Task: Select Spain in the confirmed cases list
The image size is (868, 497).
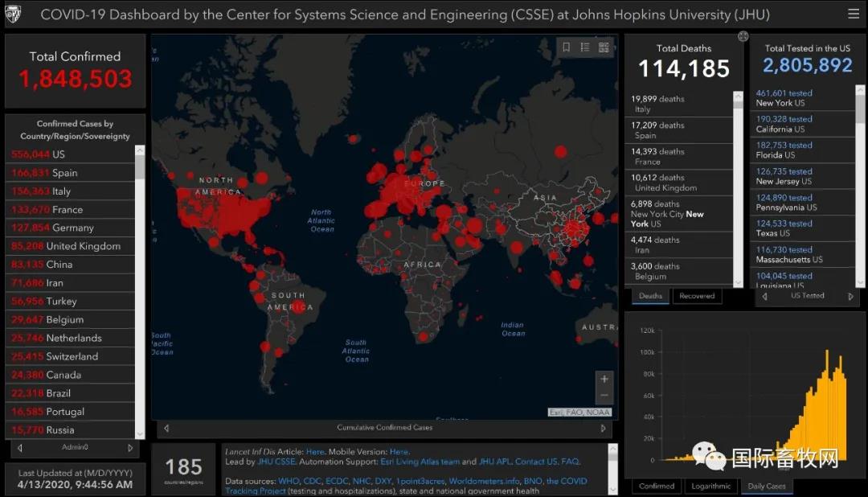Action: tap(65, 173)
